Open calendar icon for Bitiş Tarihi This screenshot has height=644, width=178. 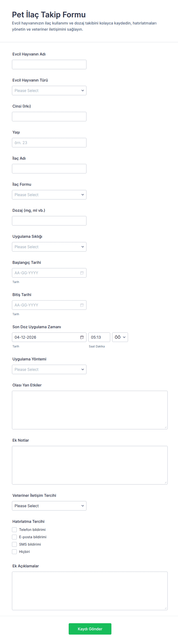[82, 305]
